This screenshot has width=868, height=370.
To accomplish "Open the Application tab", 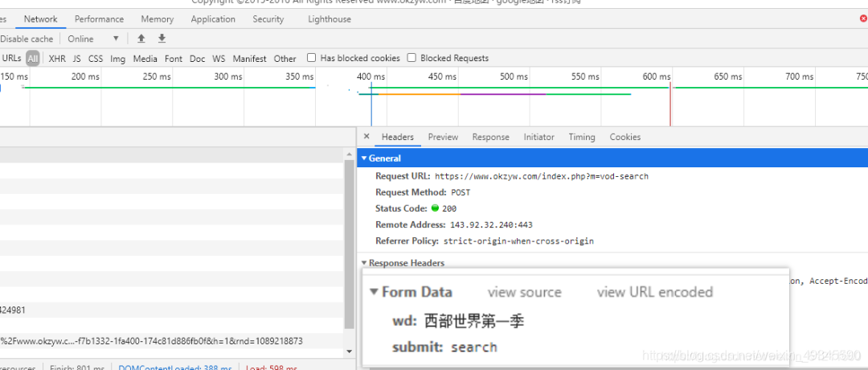I will tap(213, 18).
